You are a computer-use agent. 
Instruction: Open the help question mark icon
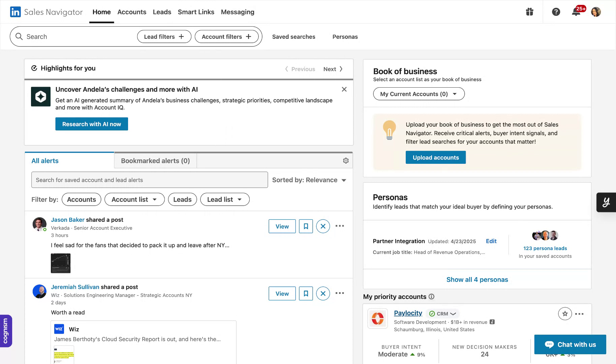pos(556,12)
